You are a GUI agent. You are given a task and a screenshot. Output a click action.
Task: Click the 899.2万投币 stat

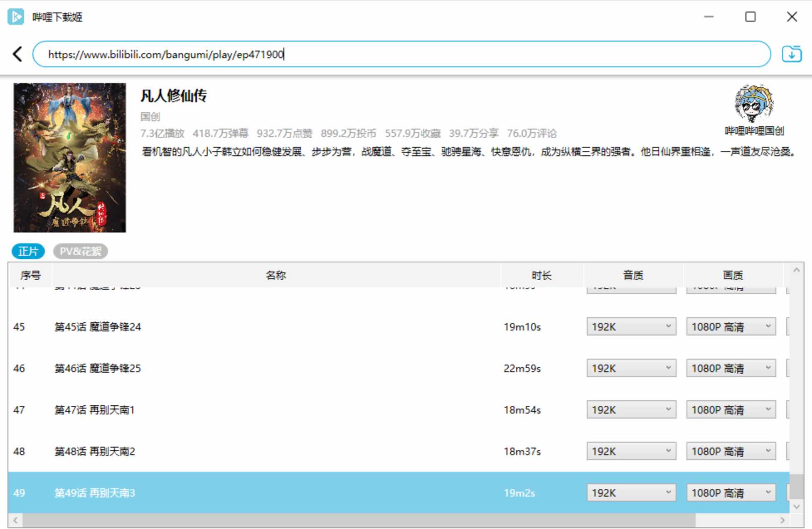pos(348,133)
